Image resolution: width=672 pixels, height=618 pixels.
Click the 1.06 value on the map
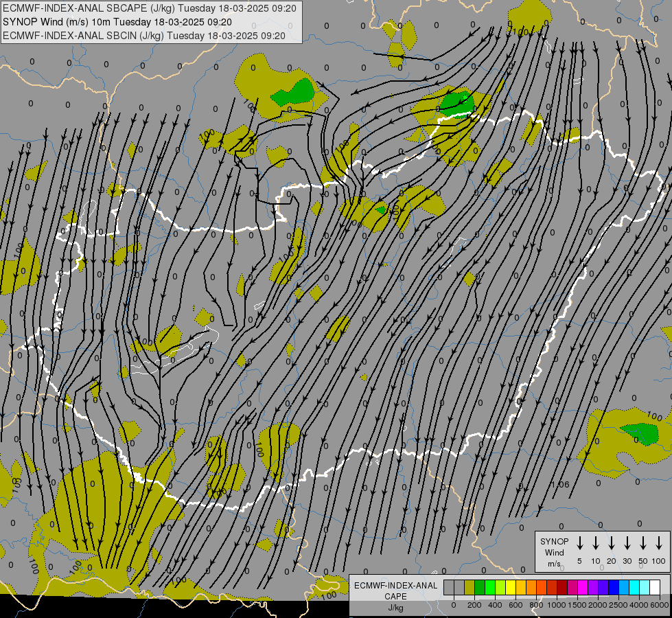[559, 485]
